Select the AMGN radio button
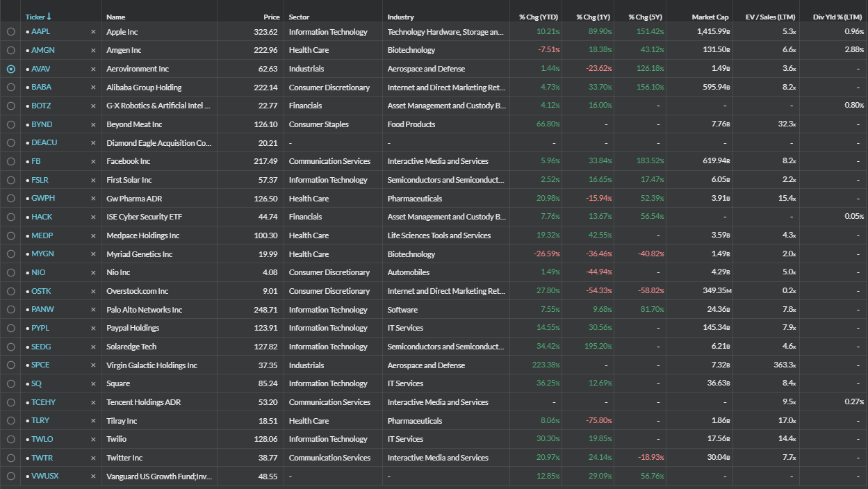The image size is (868, 489). (x=10, y=50)
